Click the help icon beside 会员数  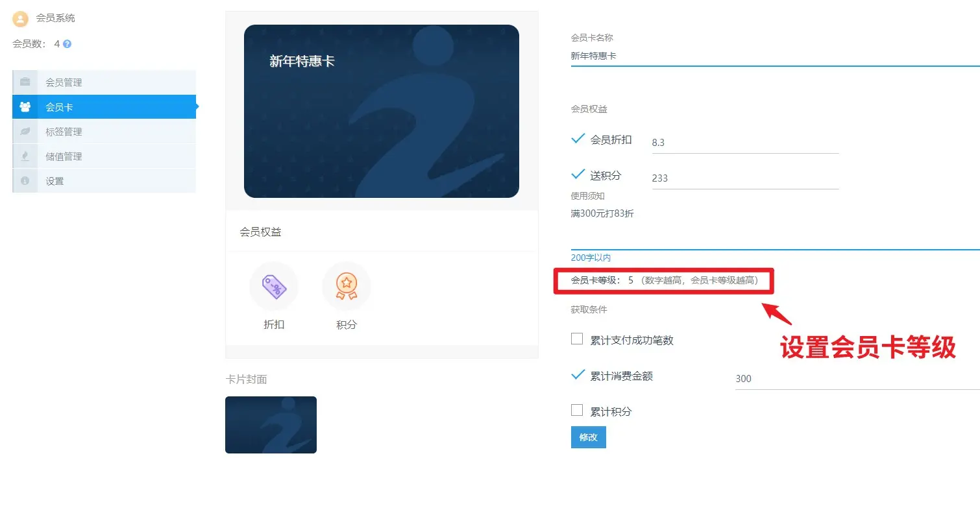pos(67,44)
